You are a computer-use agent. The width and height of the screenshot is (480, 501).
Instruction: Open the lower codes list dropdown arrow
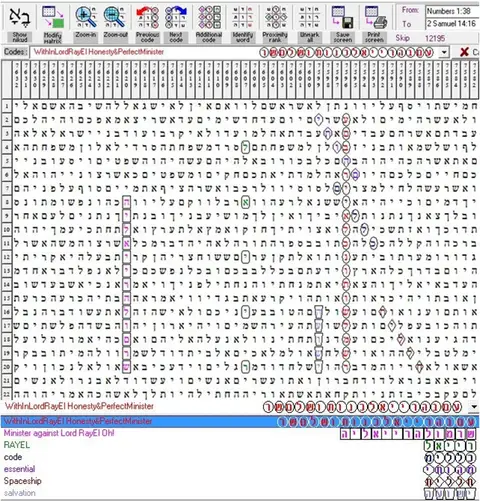click(x=474, y=407)
